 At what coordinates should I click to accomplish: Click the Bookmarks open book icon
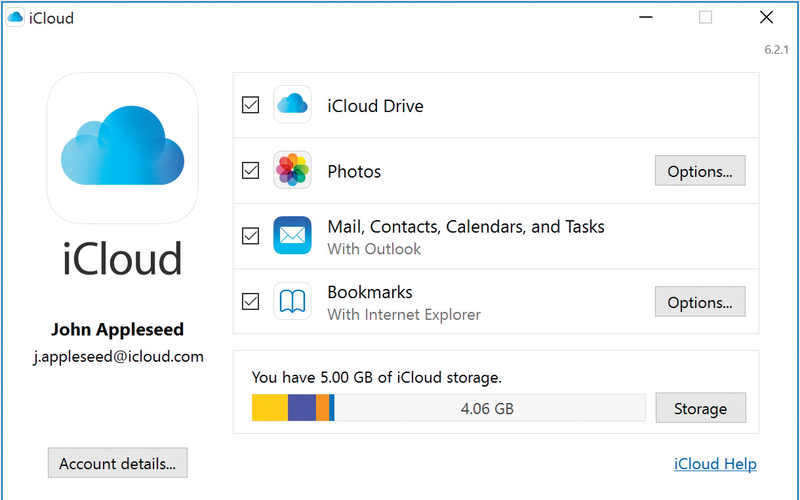(292, 302)
